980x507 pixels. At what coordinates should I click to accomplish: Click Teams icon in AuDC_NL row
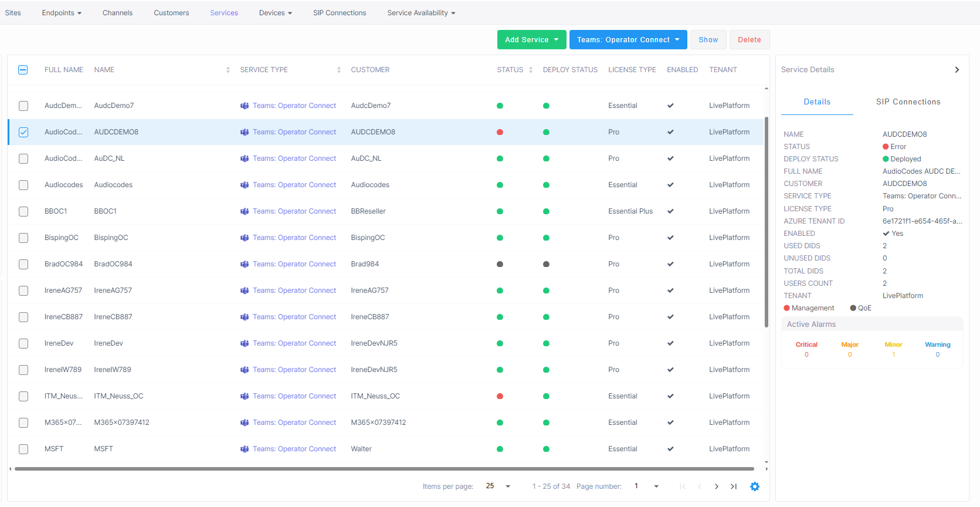[x=245, y=158]
